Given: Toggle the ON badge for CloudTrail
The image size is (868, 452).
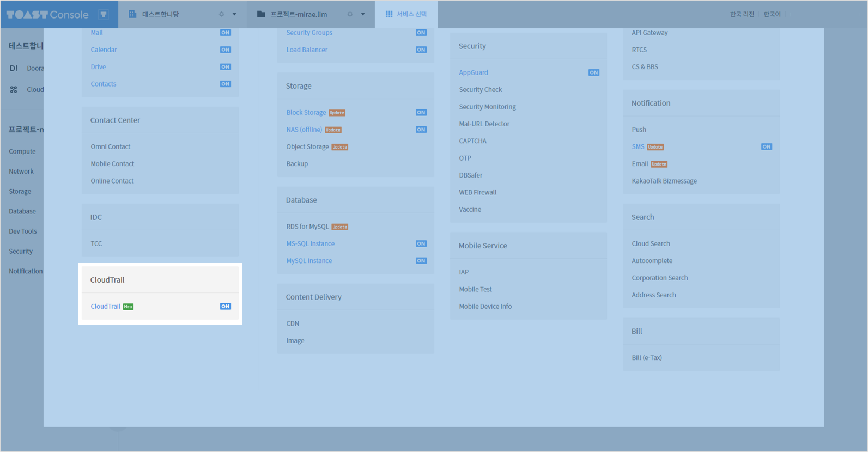Looking at the screenshot, I should [x=226, y=307].
